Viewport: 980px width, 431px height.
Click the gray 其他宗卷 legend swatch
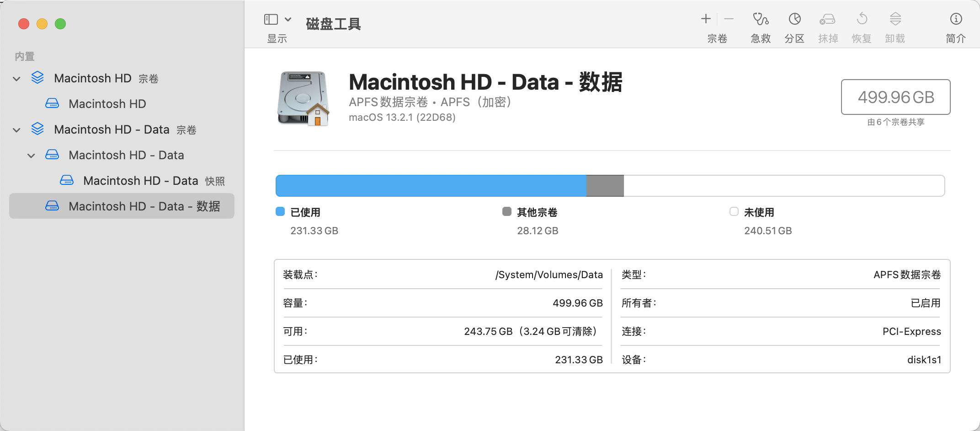tap(506, 211)
